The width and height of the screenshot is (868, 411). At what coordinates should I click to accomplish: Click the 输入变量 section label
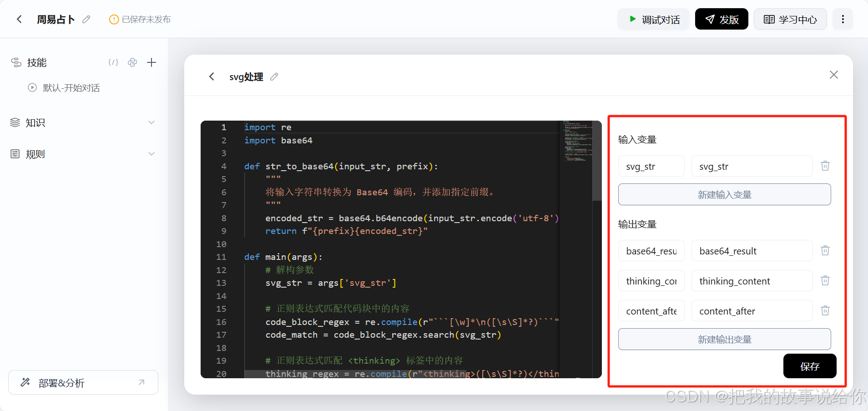[x=637, y=139]
